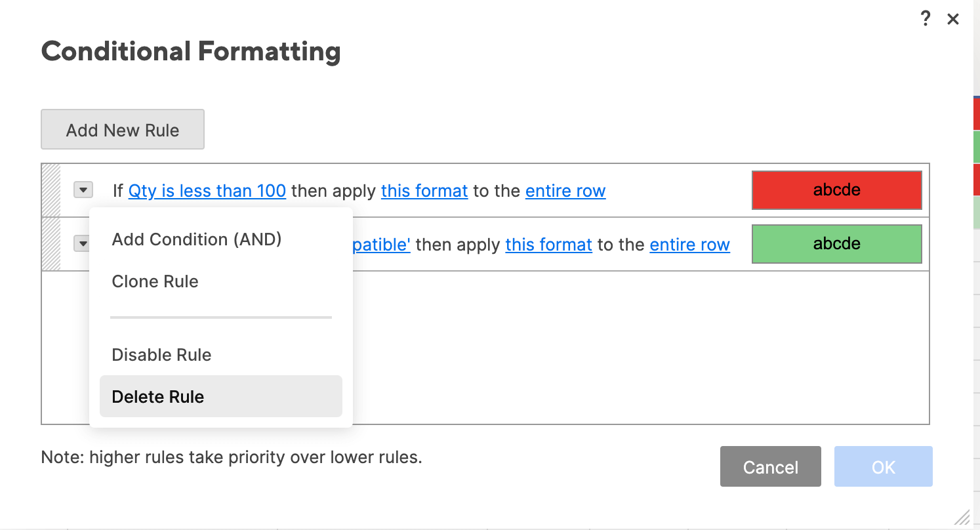
Task: Click the drag handle of the Qty rule
Action: 51,190
